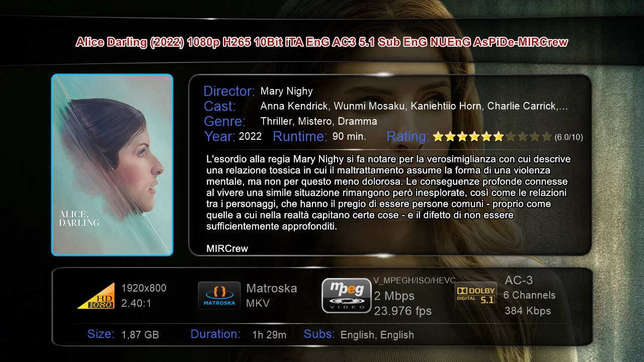
Task: Click the sixth gold rating star
Action: coord(498,136)
